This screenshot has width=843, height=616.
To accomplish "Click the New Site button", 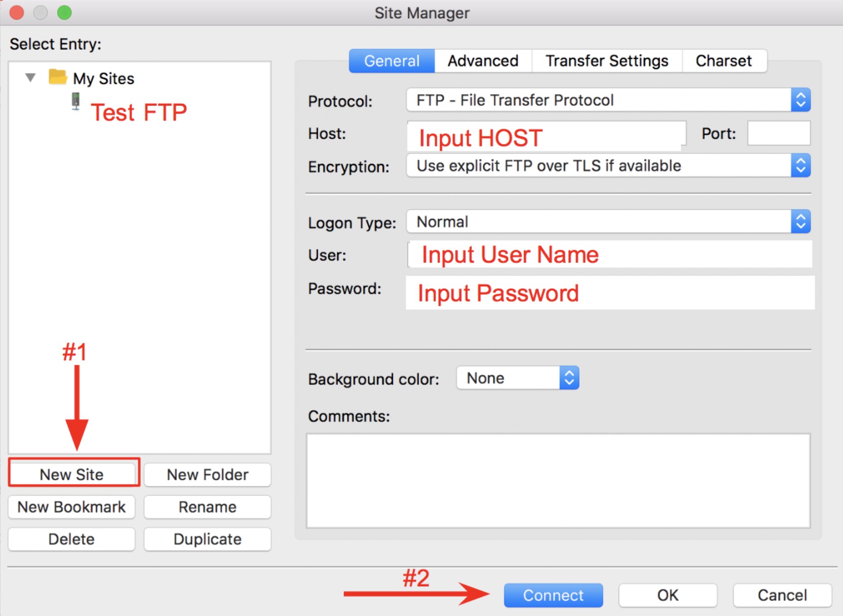I will 72,474.
